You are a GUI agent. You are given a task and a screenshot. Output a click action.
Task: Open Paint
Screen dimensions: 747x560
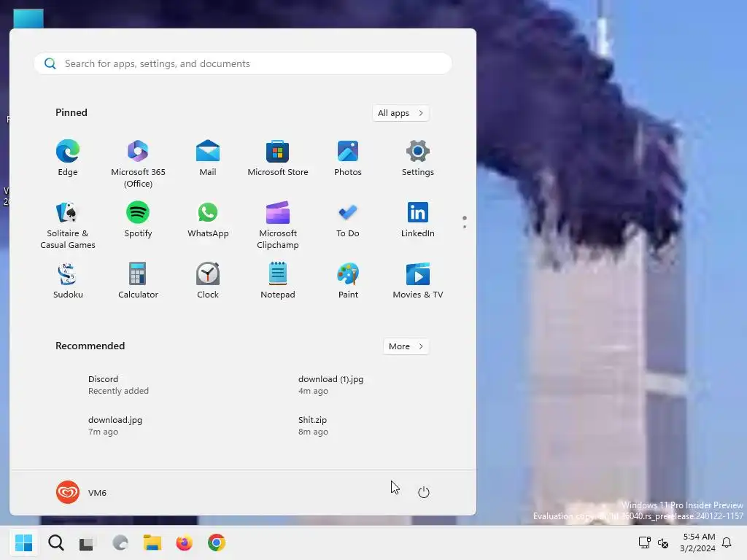pyautogui.click(x=348, y=281)
